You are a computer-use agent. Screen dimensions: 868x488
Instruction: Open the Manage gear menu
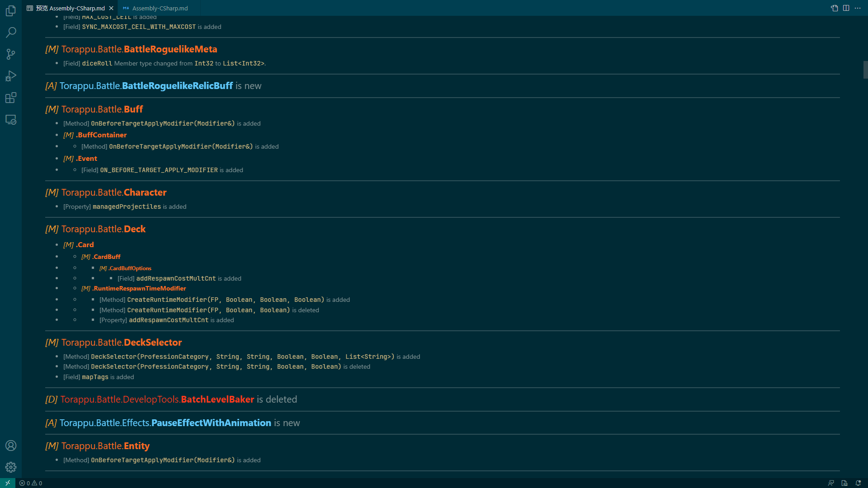click(11, 467)
